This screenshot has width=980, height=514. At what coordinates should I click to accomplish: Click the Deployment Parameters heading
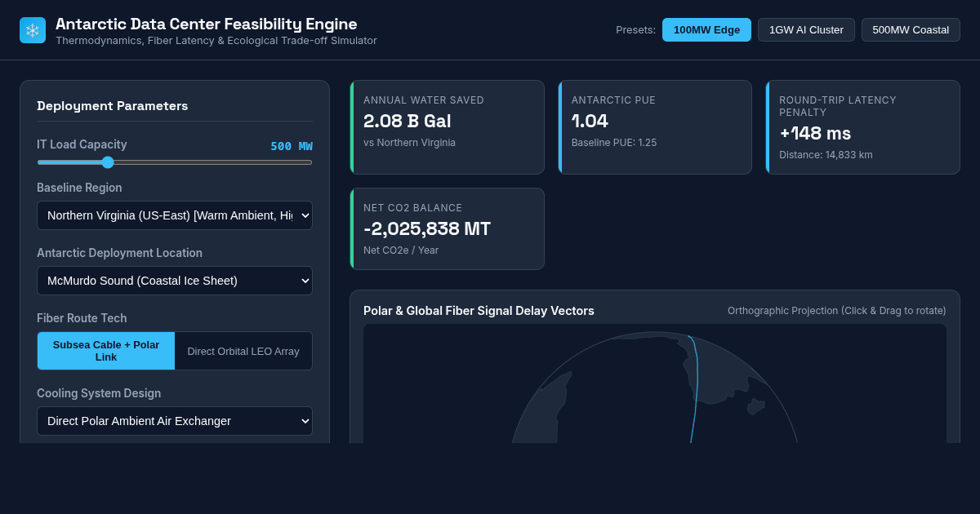tap(113, 105)
